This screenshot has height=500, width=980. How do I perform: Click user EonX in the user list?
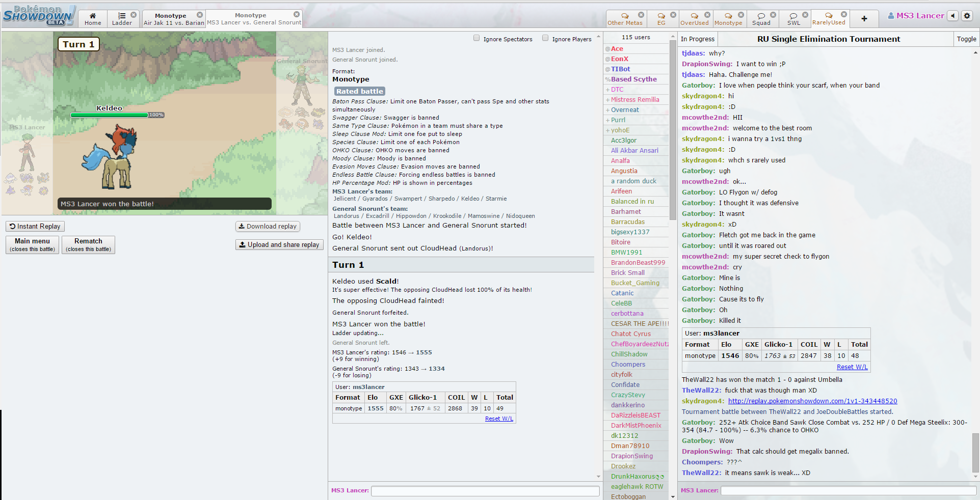[x=619, y=59]
